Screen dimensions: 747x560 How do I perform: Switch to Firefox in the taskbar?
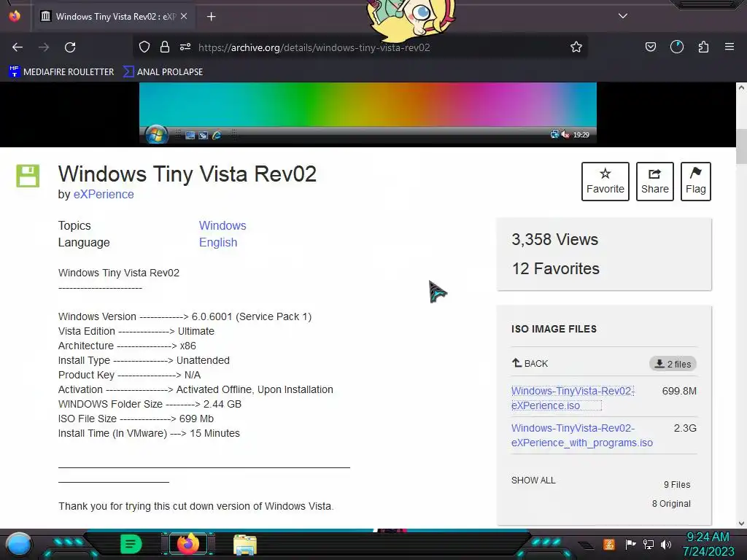[x=187, y=544]
